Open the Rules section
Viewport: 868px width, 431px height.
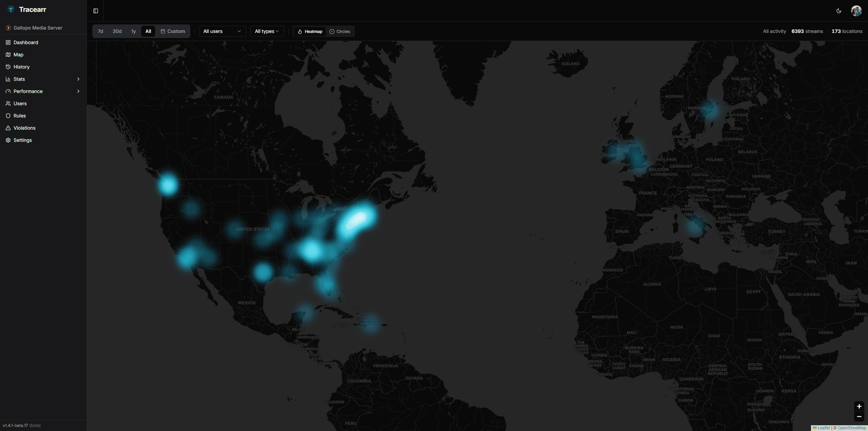19,115
